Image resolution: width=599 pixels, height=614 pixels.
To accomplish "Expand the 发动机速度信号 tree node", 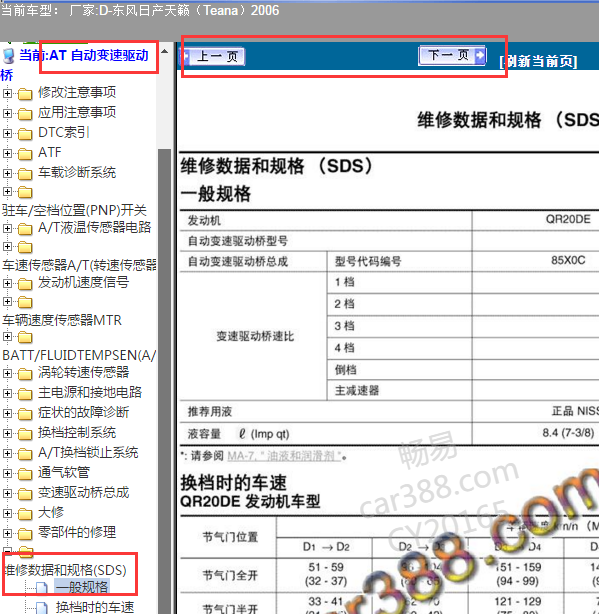I will pyautogui.click(x=7, y=283).
